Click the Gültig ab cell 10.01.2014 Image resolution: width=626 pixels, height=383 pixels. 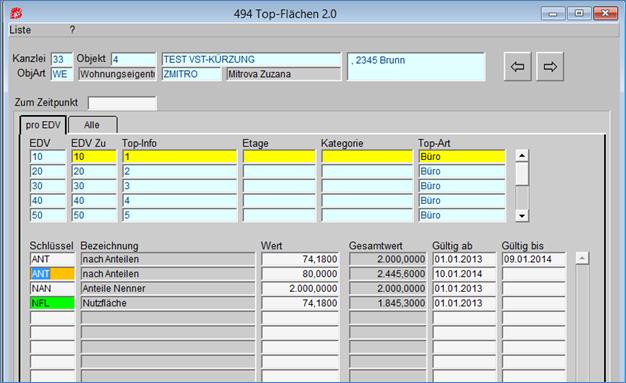(464, 274)
